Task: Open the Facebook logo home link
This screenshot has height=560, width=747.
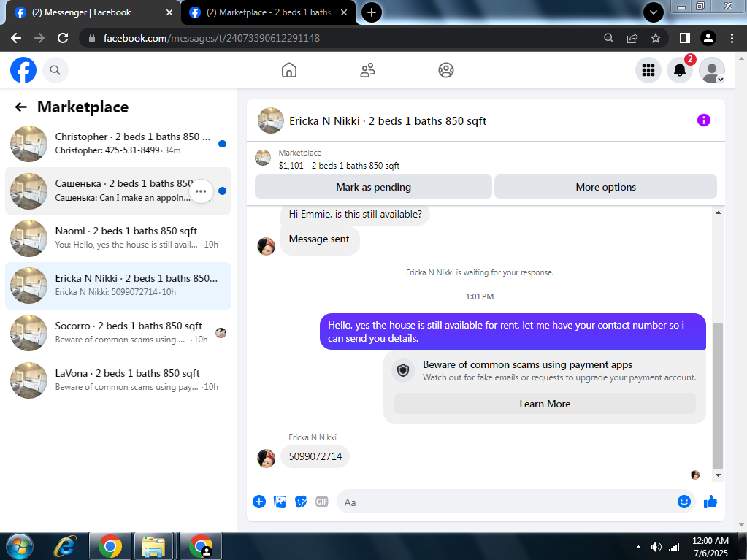Action: click(23, 70)
